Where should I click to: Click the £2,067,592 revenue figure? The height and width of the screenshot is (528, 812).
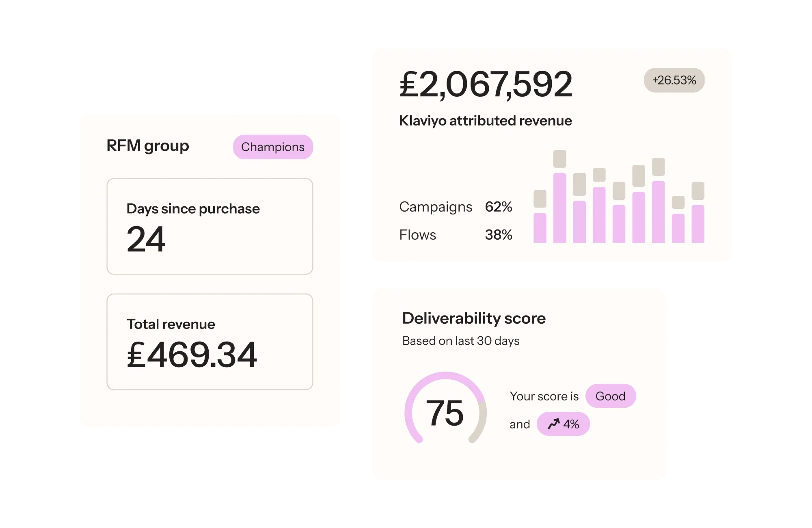486,84
